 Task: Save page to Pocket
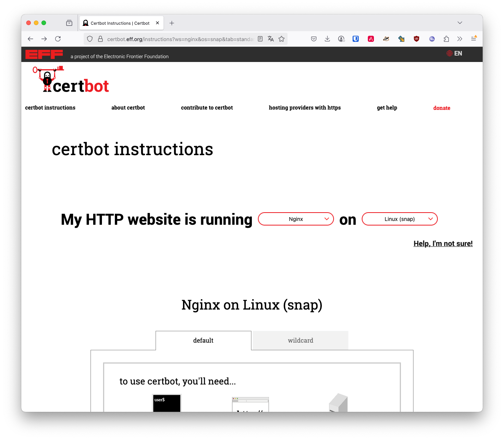click(314, 39)
